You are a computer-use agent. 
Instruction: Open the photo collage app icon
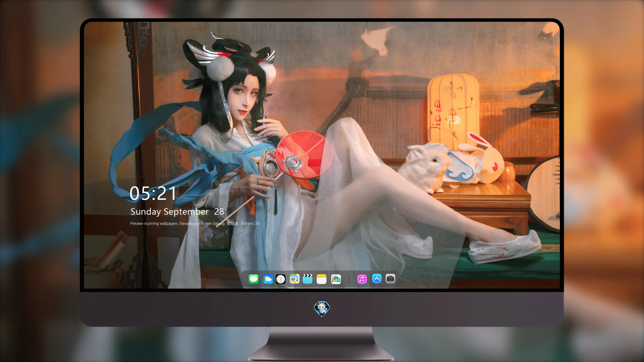(x=336, y=279)
